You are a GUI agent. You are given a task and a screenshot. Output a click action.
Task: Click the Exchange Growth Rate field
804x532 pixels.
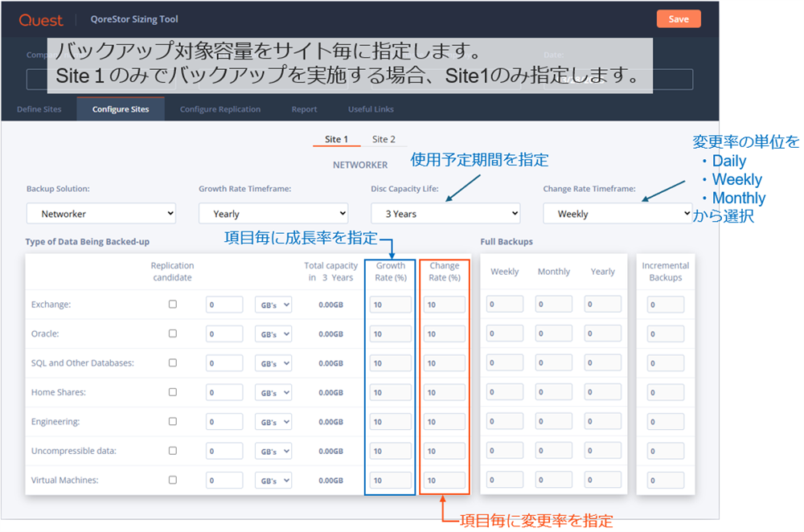[390, 305]
